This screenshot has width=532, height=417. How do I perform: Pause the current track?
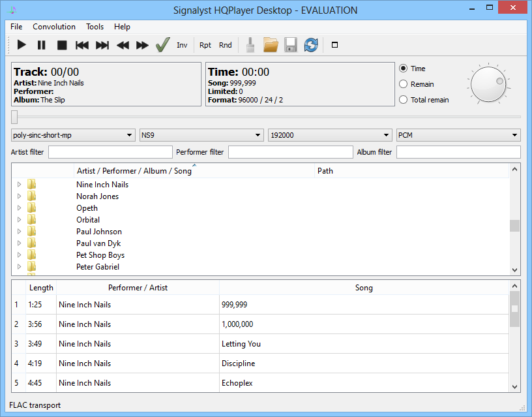pos(40,44)
